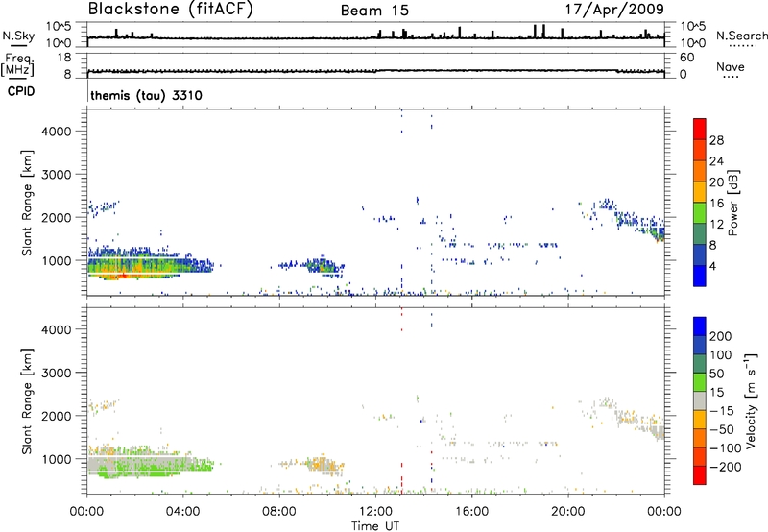
Task: Click the "-200" tick on Velocity color bar
Action: [x=726, y=467]
